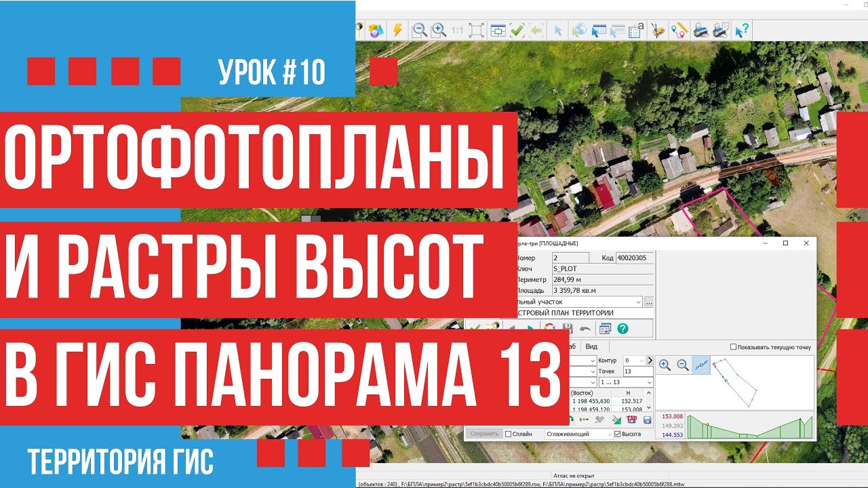The height and width of the screenshot is (488, 868).
Task: Click the blue floppy icon below table
Action: click(647, 420)
